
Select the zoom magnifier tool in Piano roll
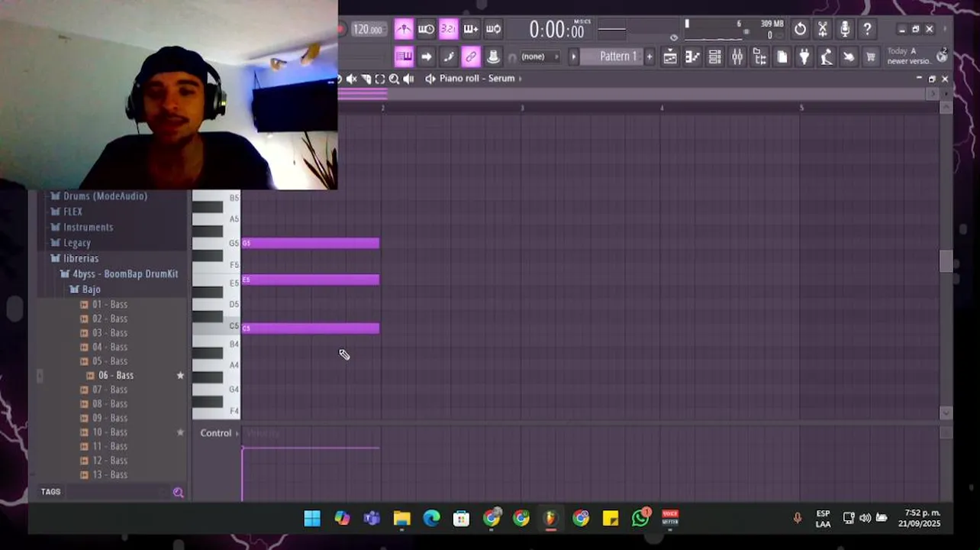394,79
